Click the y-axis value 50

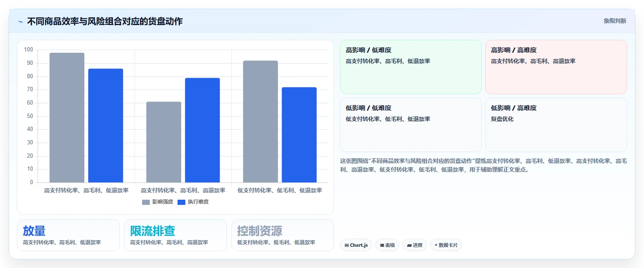[x=30, y=116]
